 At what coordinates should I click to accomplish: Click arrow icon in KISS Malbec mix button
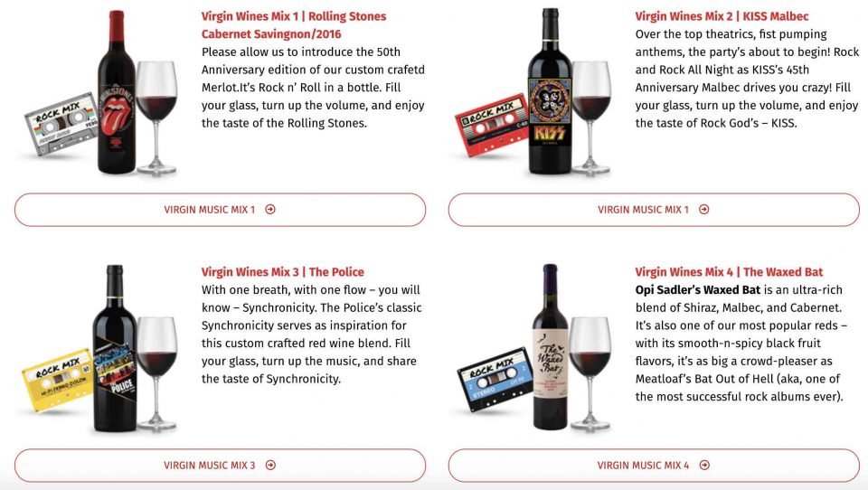point(703,209)
